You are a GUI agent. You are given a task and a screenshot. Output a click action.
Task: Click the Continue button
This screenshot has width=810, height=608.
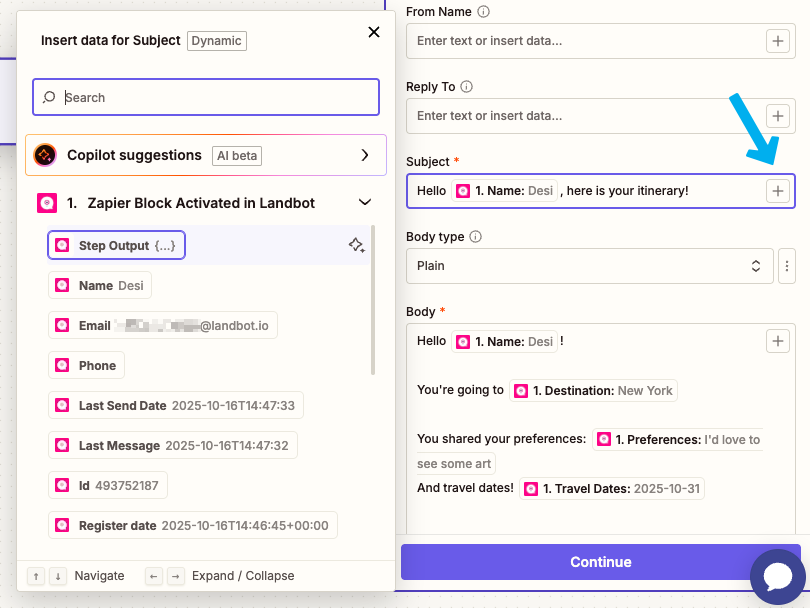(x=600, y=562)
